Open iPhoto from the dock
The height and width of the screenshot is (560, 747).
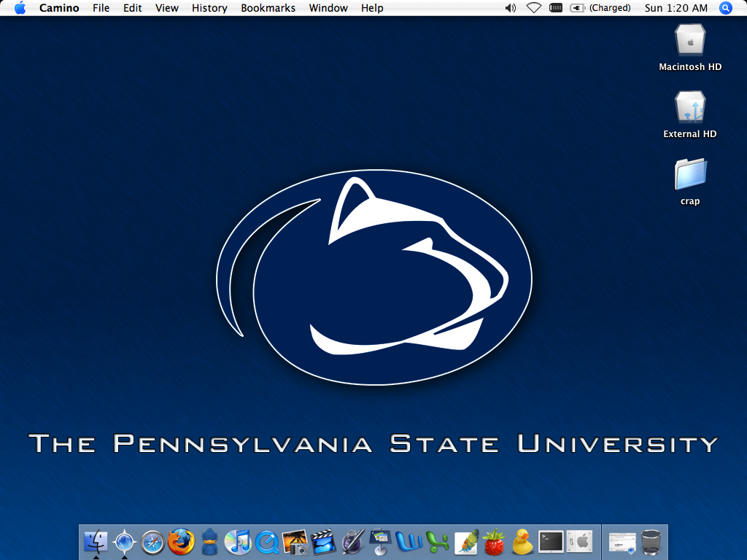(295, 542)
